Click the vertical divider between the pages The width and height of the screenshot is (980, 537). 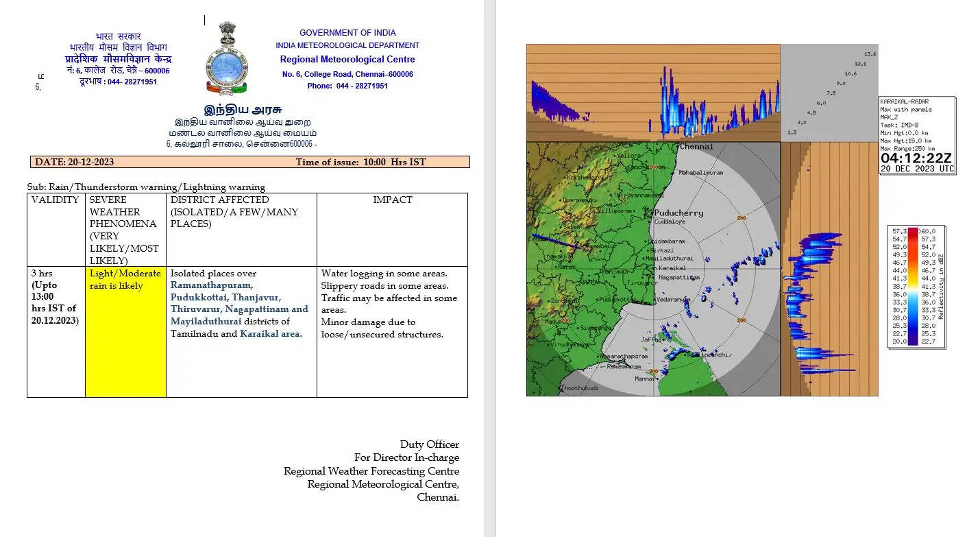pyautogui.click(x=490, y=268)
